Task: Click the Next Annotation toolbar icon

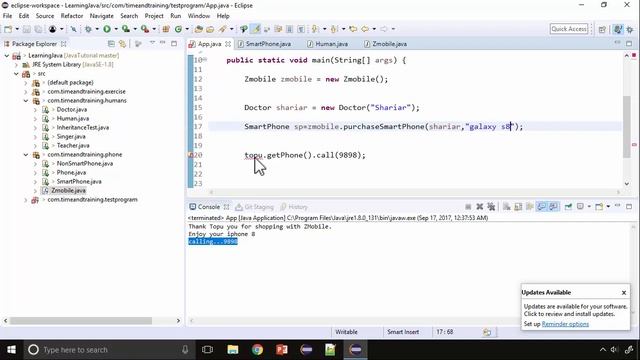Action: [x=315, y=29]
